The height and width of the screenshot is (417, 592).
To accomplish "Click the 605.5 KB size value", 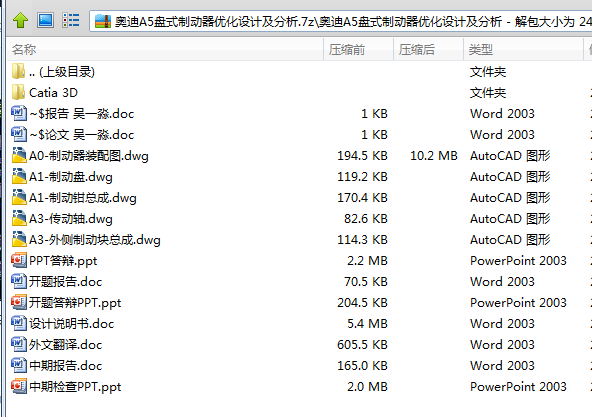I will coord(362,344).
